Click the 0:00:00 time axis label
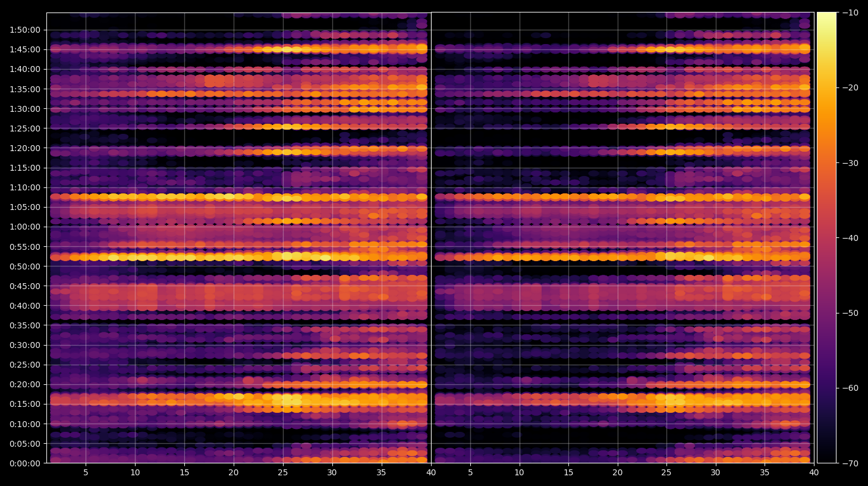 [x=25, y=463]
